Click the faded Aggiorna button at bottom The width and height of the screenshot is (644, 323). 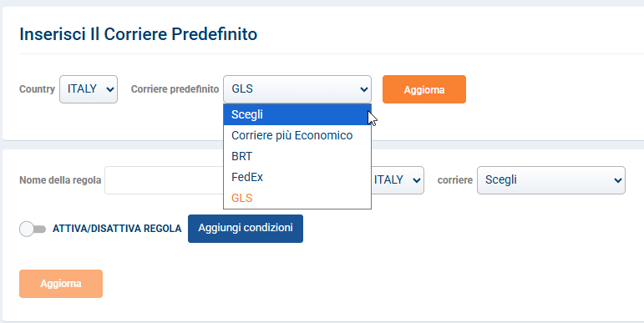[x=61, y=284]
